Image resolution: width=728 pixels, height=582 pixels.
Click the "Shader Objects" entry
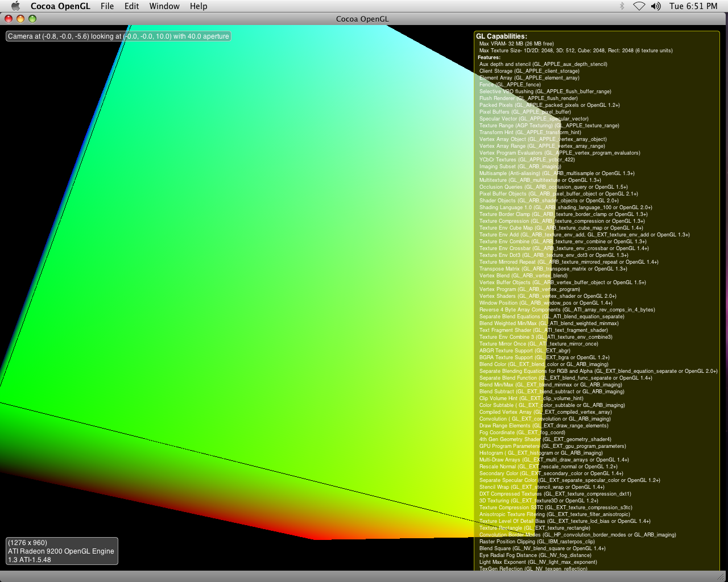pos(549,201)
